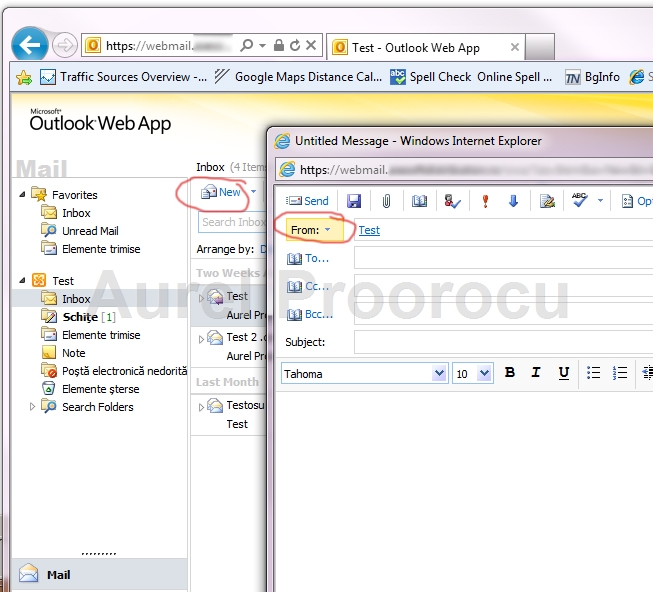Stop loading with the address bar X

click(311, 45)
